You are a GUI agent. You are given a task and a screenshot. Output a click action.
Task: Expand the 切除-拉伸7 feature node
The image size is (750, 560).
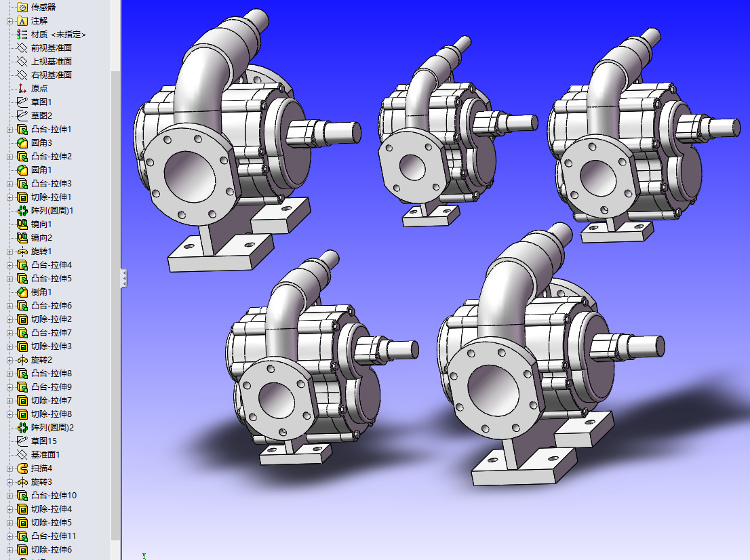point(9,400)
